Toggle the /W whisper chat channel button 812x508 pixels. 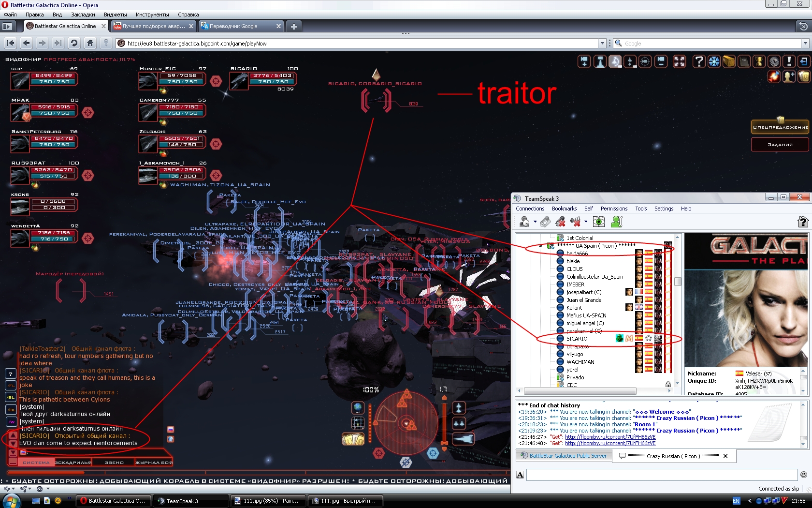coord(11,421)
